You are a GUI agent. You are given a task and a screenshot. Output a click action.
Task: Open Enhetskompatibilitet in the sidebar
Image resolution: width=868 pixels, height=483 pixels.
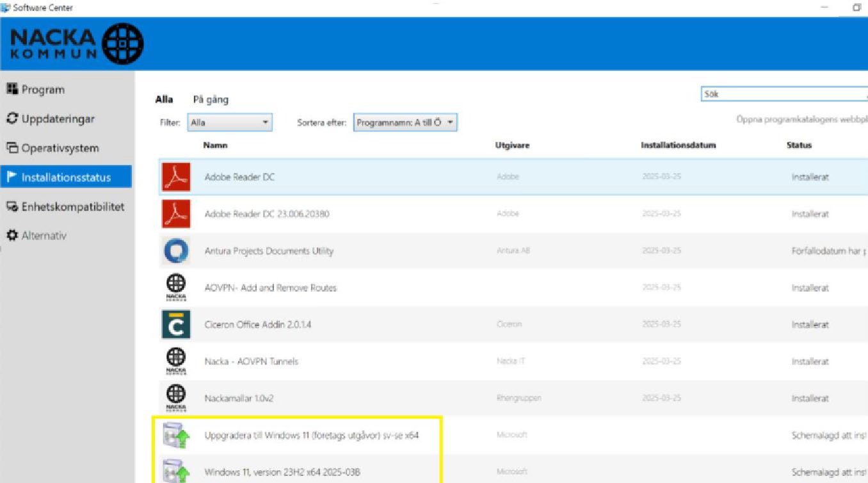pos(72,207)
